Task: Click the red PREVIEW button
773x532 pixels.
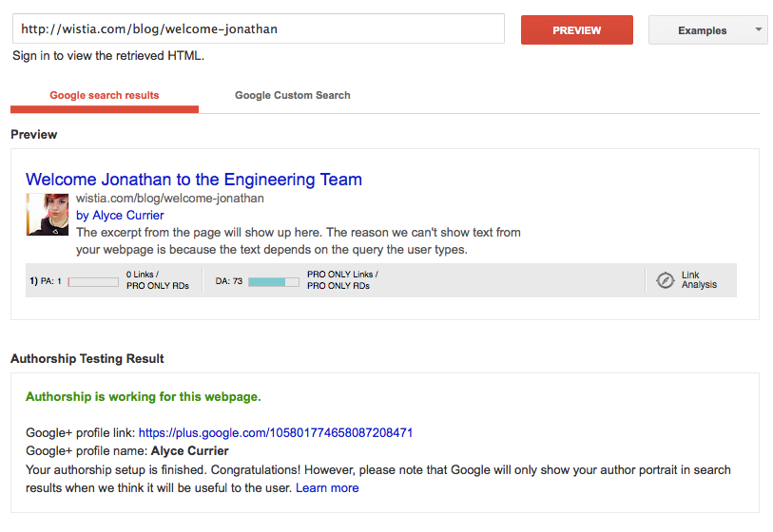Action: pyautogui.click(x=577, y=30)
